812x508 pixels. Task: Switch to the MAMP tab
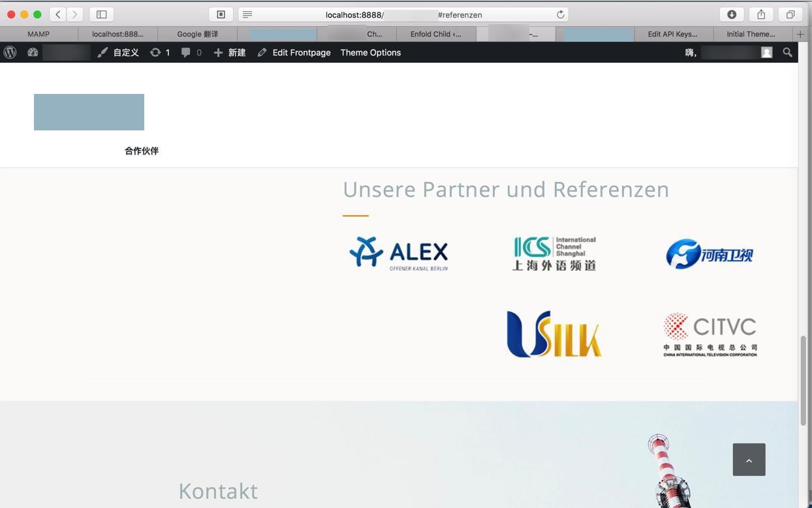(39, 34)
